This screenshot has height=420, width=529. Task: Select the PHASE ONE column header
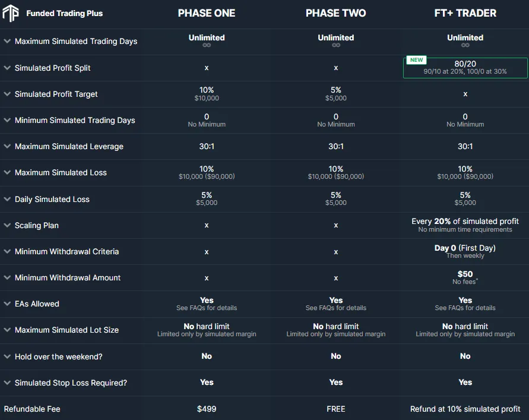coord(207,12)
